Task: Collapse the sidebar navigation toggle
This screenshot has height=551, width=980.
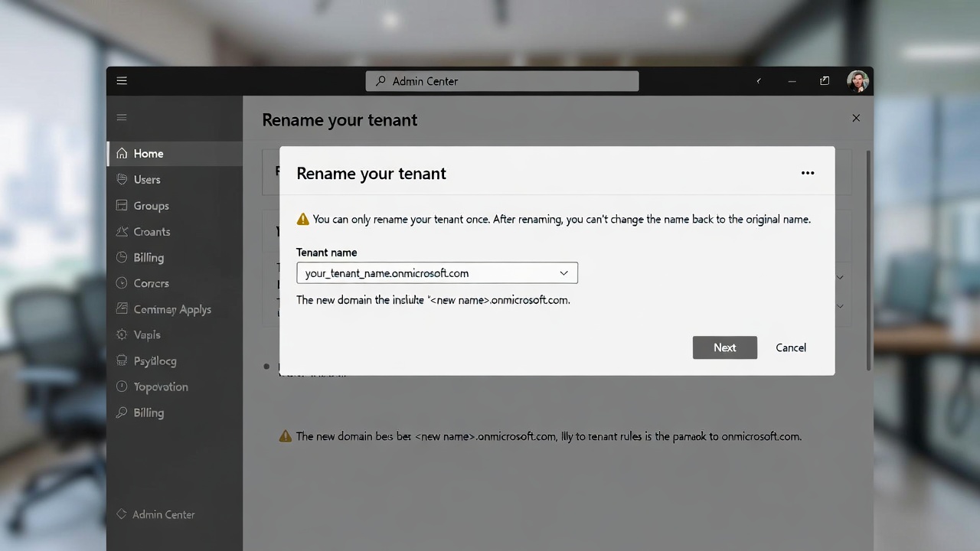Action: pos(122,117)
